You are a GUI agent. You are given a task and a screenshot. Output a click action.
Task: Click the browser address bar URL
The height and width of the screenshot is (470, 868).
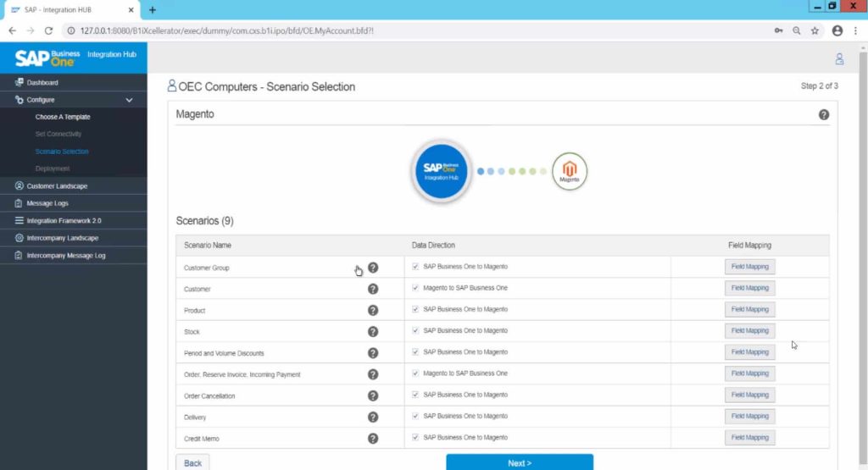pos(227,31)
